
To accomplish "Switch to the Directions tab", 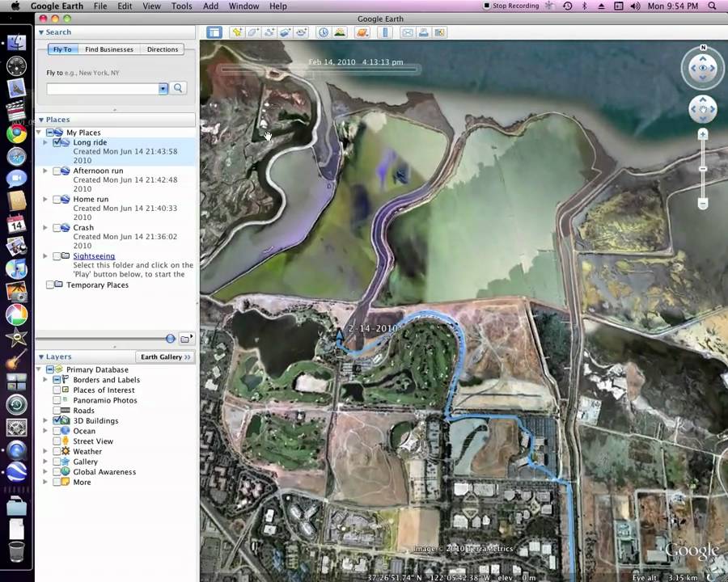I will (x=163, y=49).
